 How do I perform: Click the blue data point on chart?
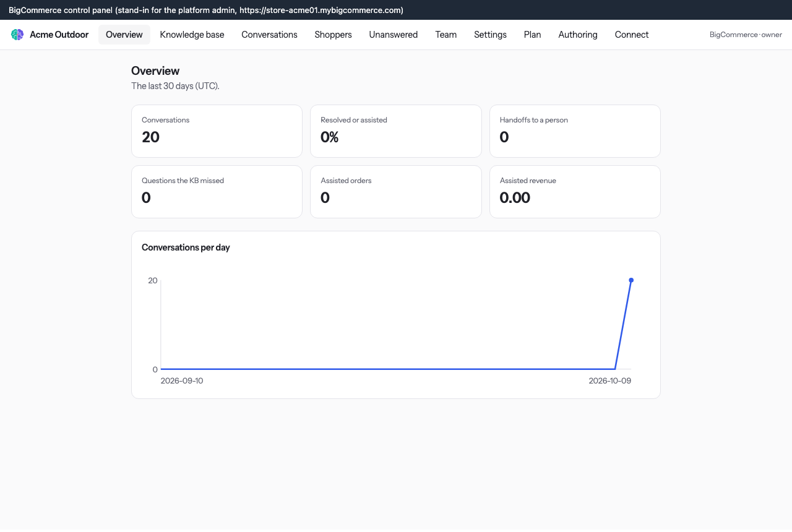(x=631, y=280)
